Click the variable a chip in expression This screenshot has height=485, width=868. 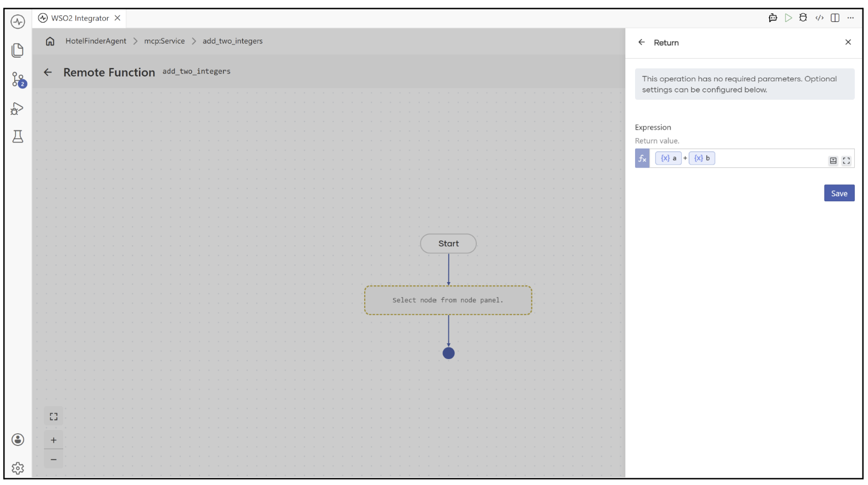click(x=669, y=158)
